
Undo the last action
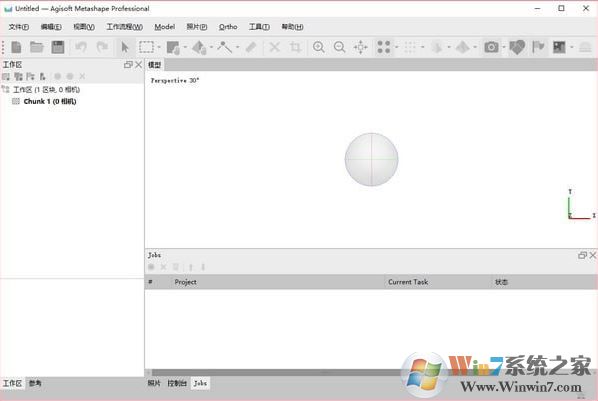coord(81,47)
